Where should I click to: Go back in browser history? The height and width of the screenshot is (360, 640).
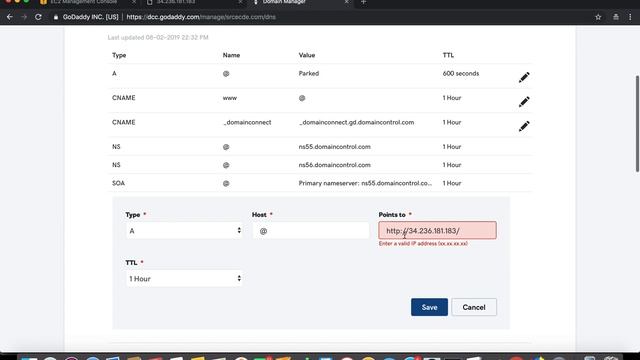(x=9, y=17)
